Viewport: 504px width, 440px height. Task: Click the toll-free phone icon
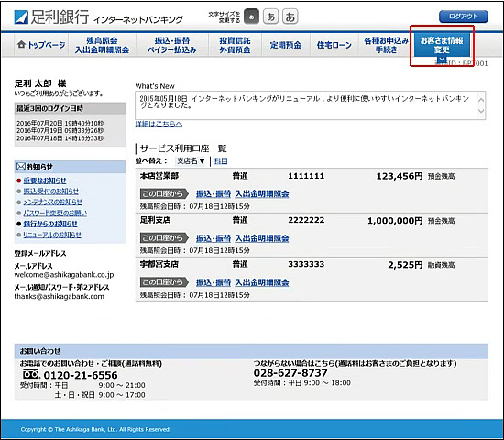tap(31, 374)
